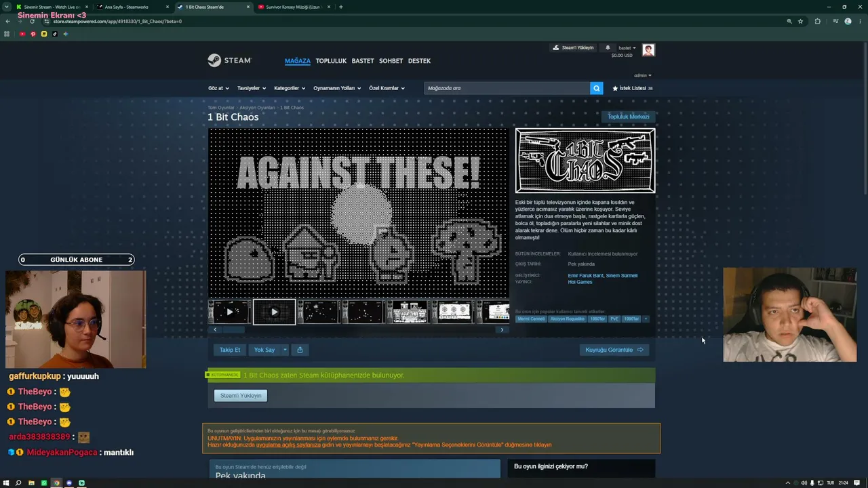Open the MAĞAZA menu
Viewport: 868px width, 488px height.
pos(298,61)
